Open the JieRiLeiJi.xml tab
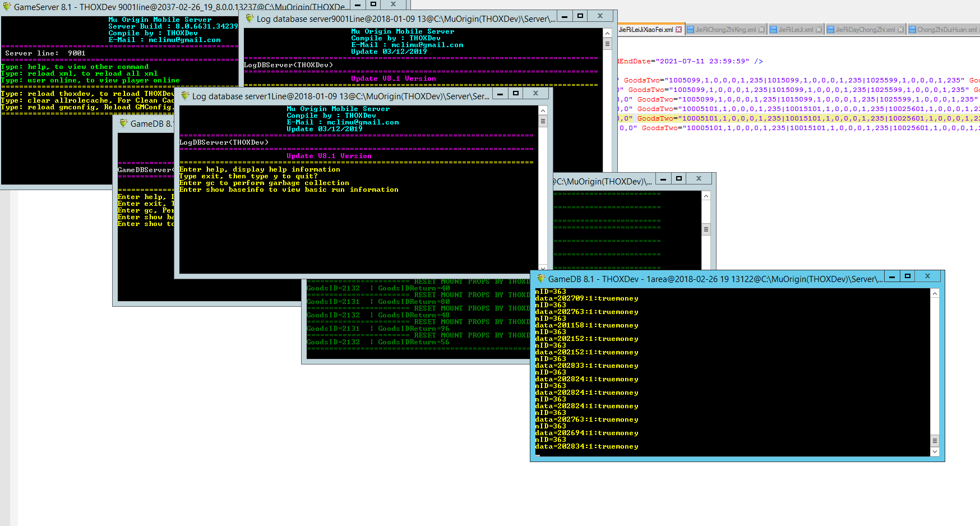 [x=796, y=30]
